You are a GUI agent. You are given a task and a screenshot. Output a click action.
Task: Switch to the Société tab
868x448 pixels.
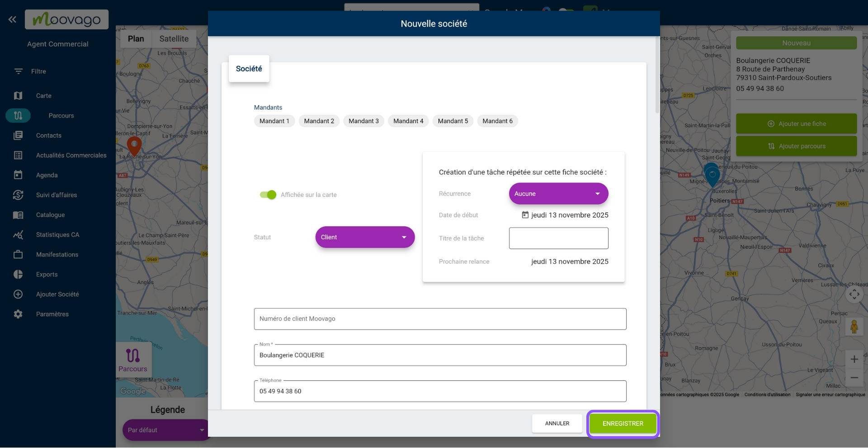(x=249, y=69)
